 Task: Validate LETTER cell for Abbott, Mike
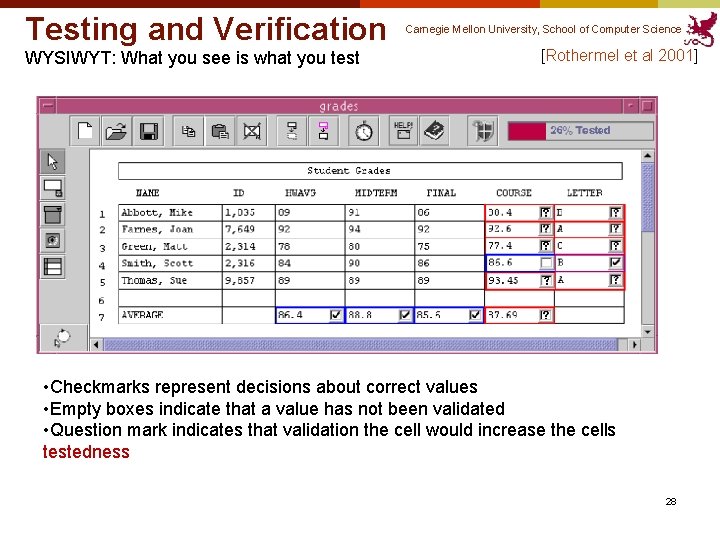pyautogui.click(x=615, y=213)
